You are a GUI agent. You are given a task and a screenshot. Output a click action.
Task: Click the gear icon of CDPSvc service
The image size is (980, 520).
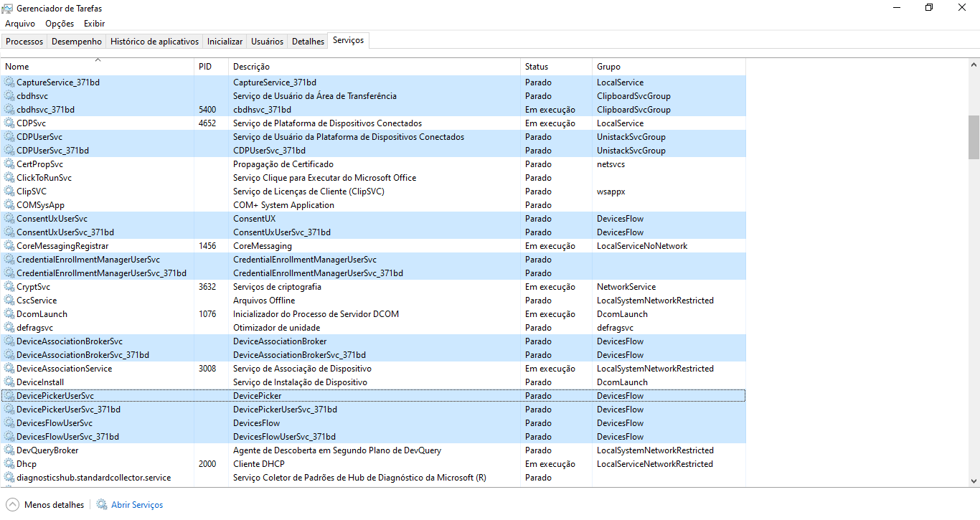pyautogui.click(x=9, y=123)
